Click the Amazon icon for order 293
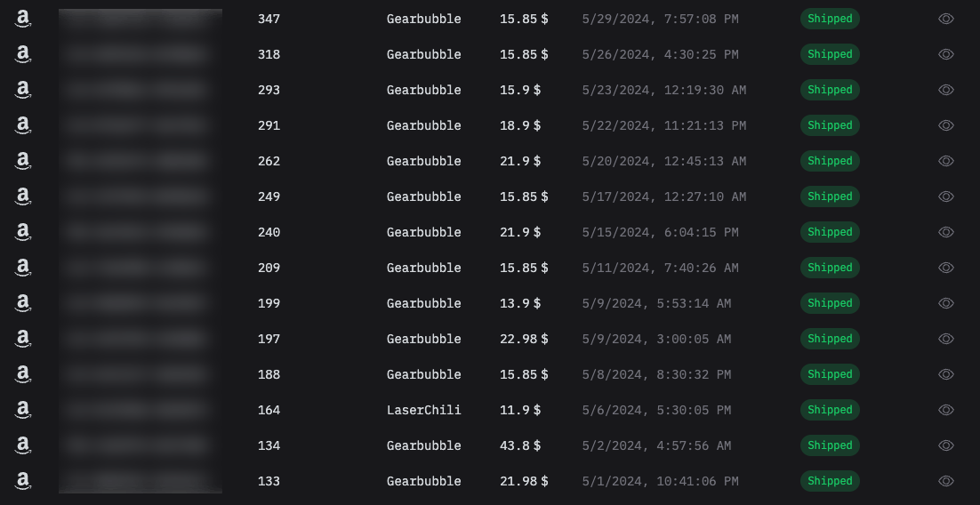 tap(23, 90)
